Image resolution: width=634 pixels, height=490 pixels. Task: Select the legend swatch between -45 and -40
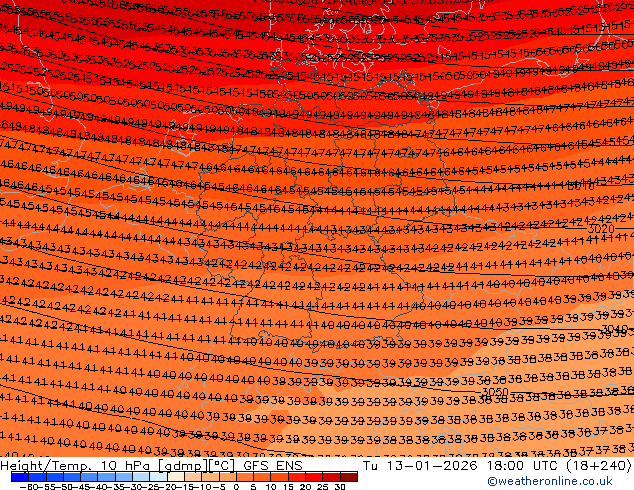[x=89, y=477]
